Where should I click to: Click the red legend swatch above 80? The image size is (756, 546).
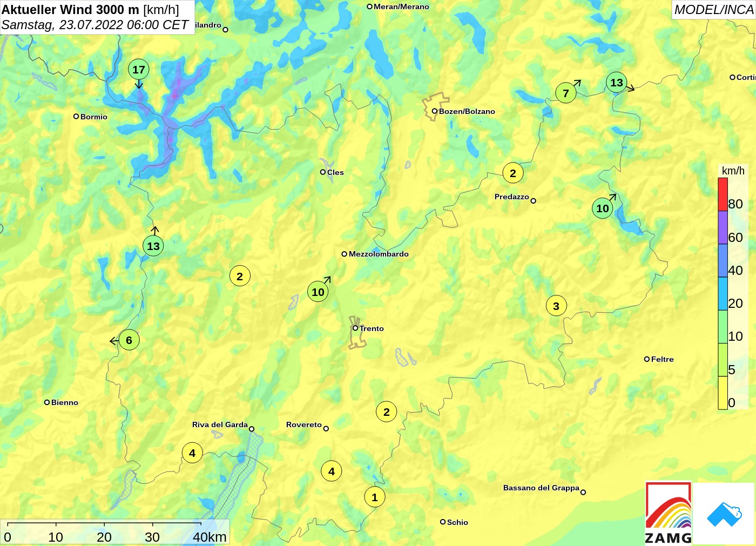(723, 194)
